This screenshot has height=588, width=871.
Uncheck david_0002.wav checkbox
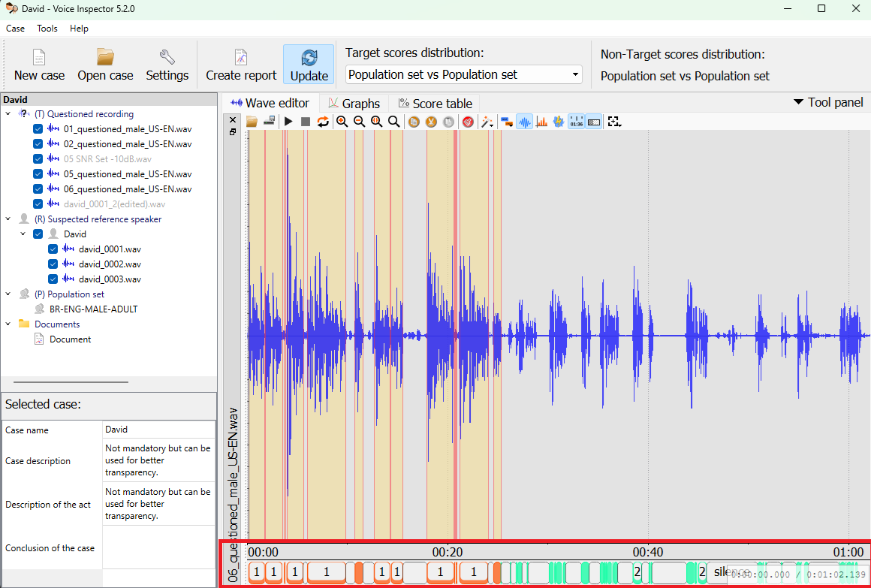coord(53,264)
